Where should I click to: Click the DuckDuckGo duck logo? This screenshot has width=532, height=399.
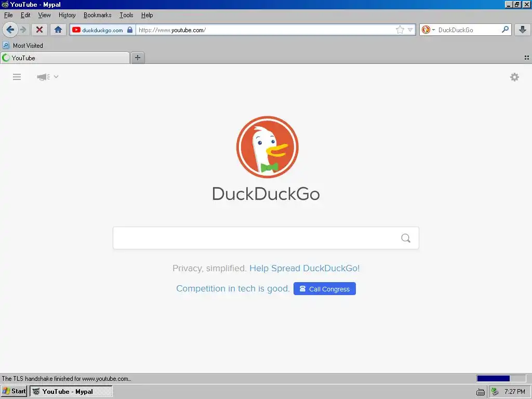pyautogui.click(x=268, y=147)
